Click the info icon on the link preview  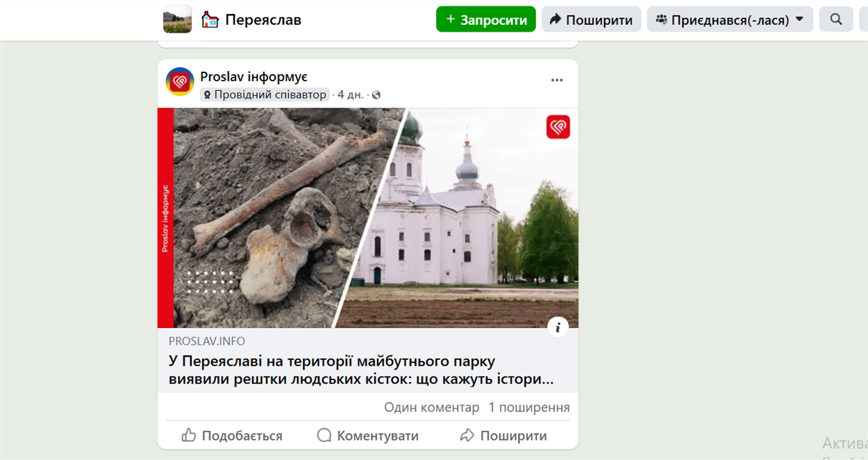tap(558, 327)
